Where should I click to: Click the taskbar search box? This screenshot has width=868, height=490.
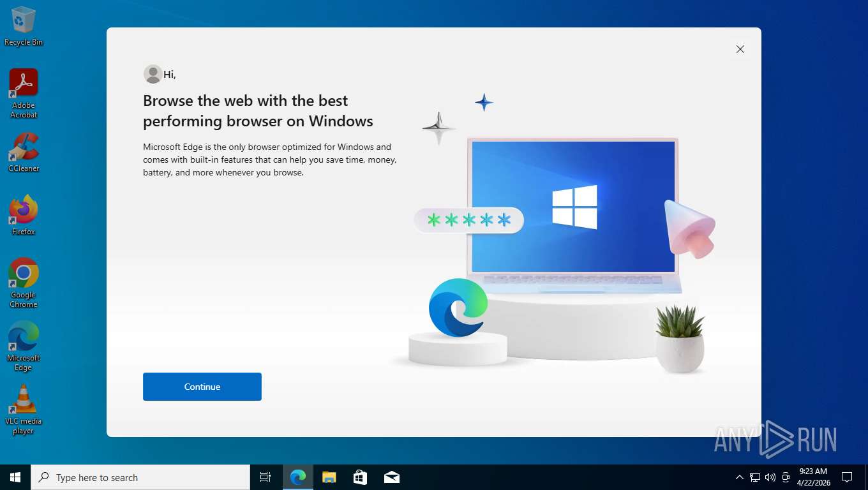140,477
